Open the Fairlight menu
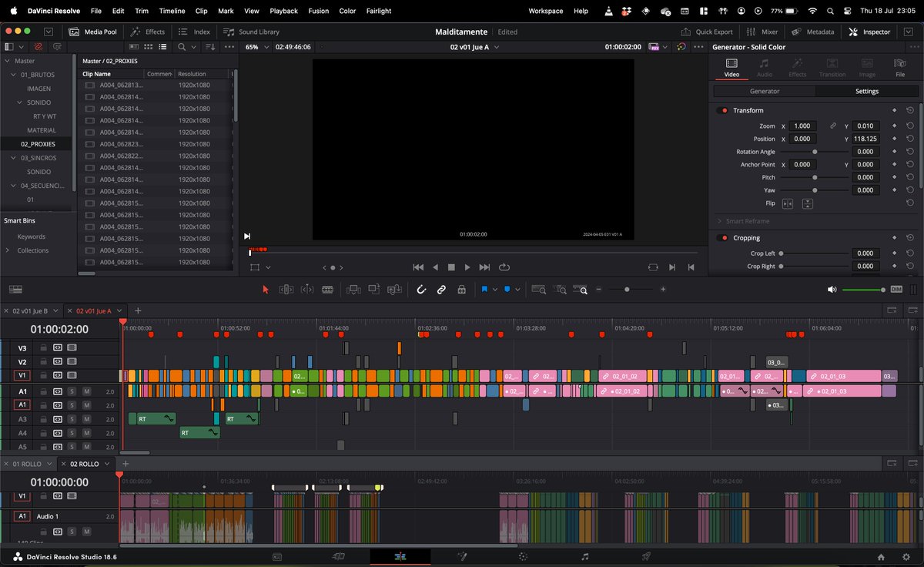The width and height of the screenshot is (924, 567). [x=378, y=11]
